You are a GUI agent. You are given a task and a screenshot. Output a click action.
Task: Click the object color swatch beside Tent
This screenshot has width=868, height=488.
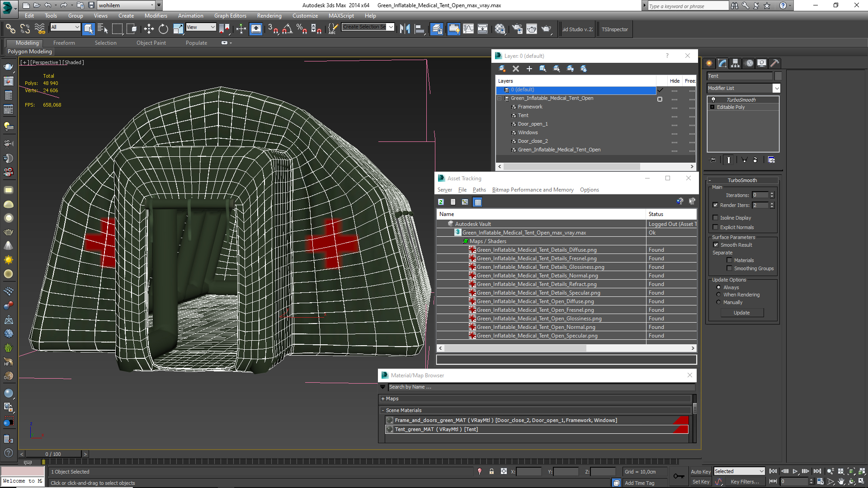click(778, 76)
